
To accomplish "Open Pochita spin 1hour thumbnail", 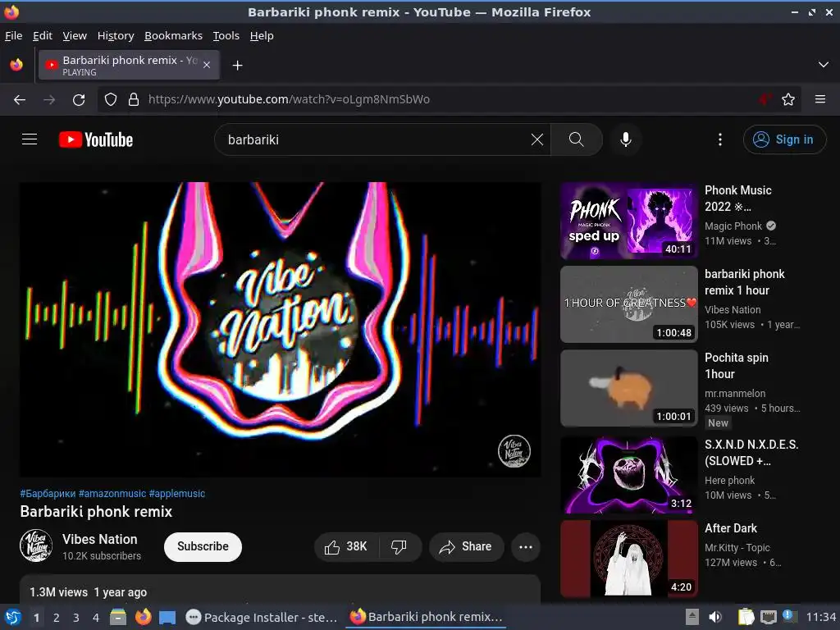I will pos(629,388).
